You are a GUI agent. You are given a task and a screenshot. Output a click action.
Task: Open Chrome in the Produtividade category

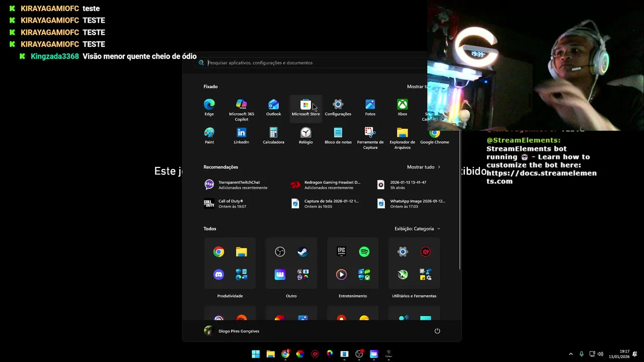pyautogui.click(x=218, y=252)
